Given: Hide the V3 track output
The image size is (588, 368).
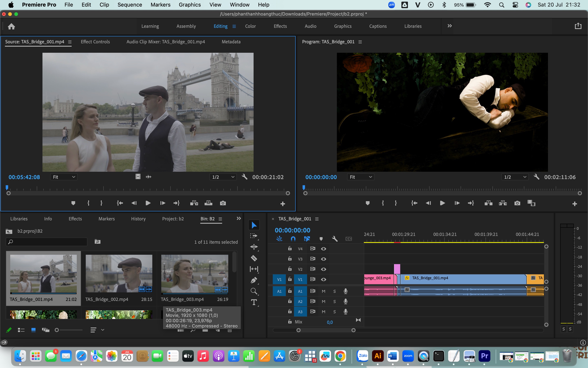Looking at the screenshot, I should [x=323, y=259].
